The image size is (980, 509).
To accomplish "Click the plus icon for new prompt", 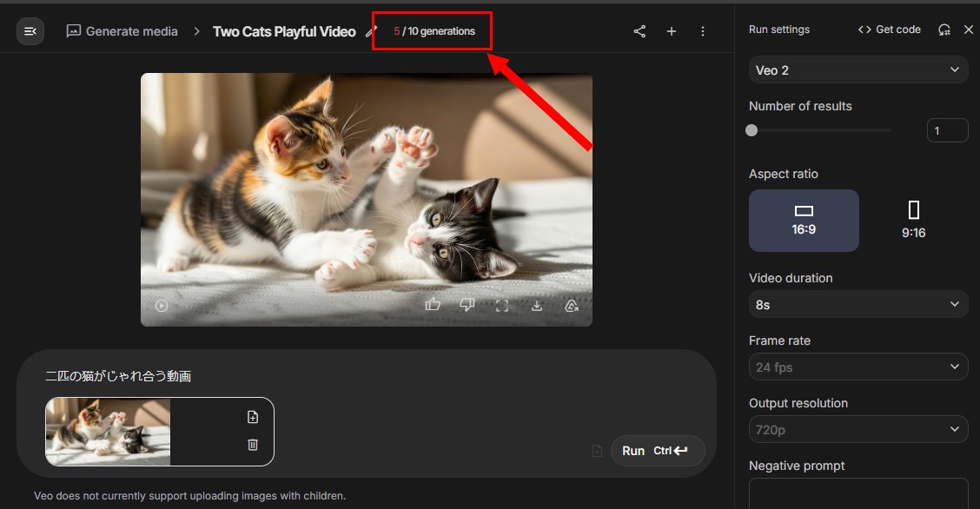I will (x=671, y=31).
